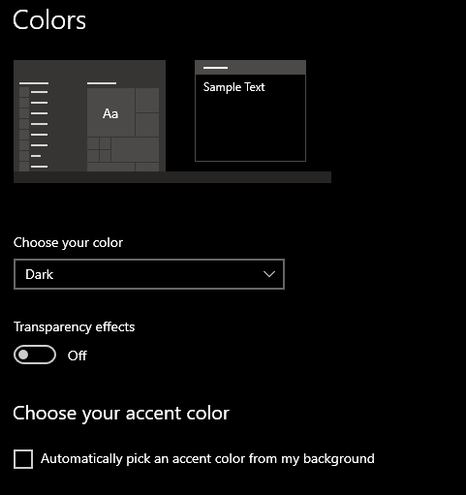Viewport: 466px width, 495px height.
Task: Check Automatically pick an accent color
Action: 23,459
